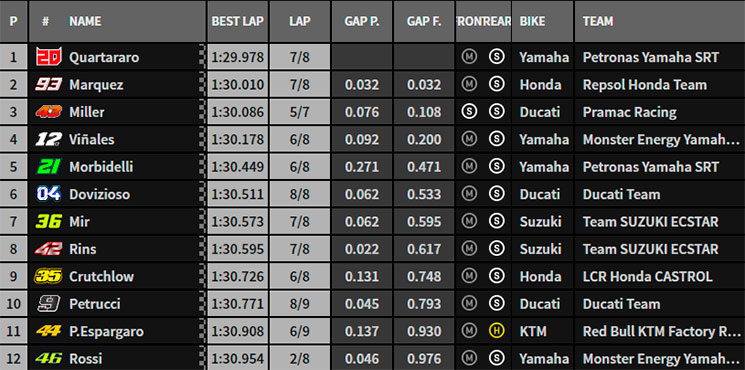Click Quartararo's front medium tyre icon

coord(469,57)
